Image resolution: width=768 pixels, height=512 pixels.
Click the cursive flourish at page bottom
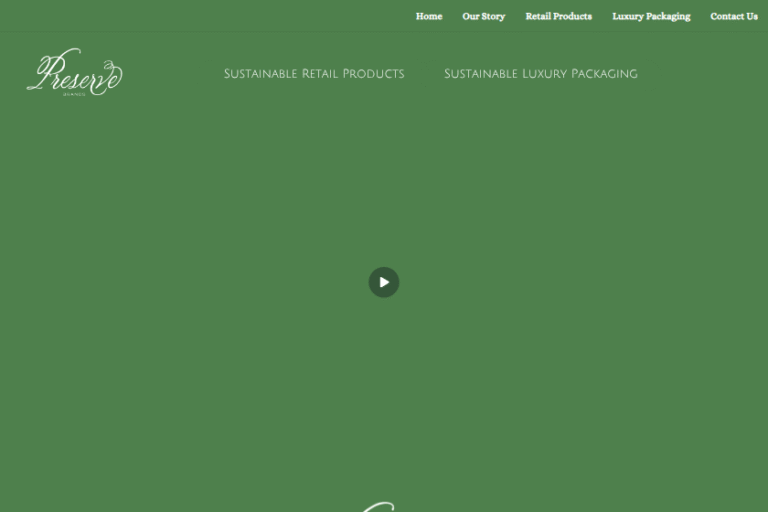coord(378,506)
